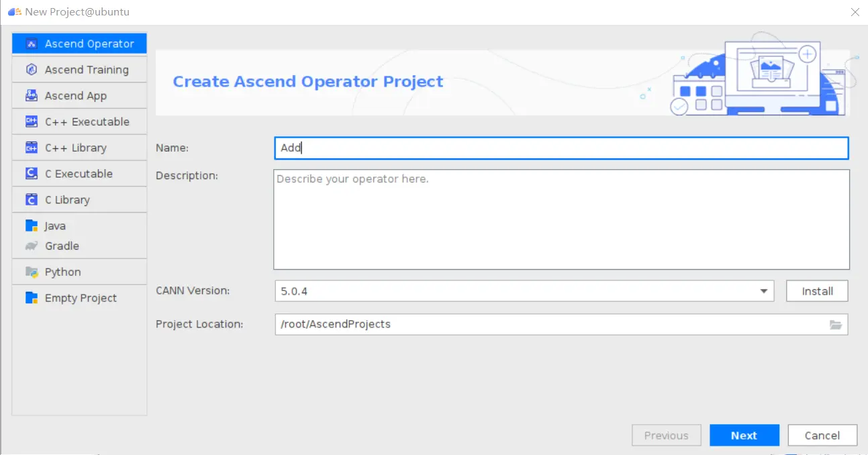Pick C Executable from the list
This screenshot has width=868, height=455.
tap(79, 174)
